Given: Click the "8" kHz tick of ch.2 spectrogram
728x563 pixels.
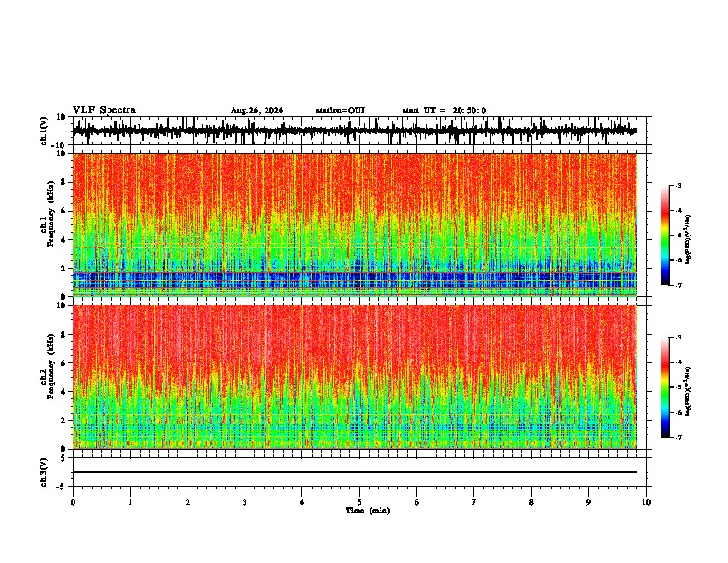Looking at the screenshot, I should [63, 335].
